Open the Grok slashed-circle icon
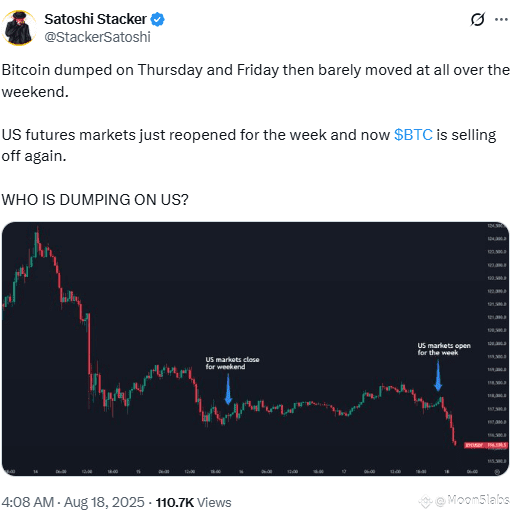517x518 pixels. tap(477, 19)
